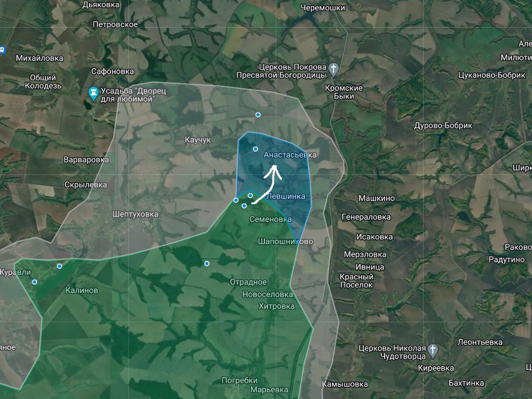
Task: Select the blue point marker north of Каучук area
Action: pos(258,115)
